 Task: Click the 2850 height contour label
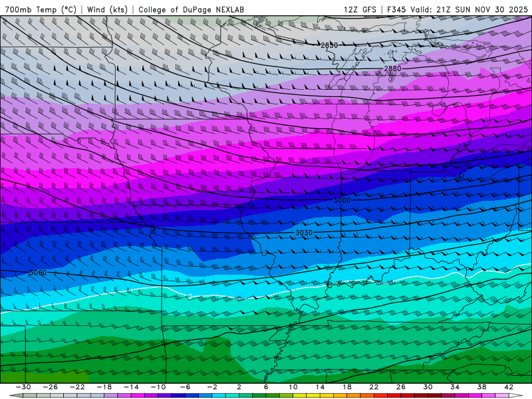(x=329, y=45)
